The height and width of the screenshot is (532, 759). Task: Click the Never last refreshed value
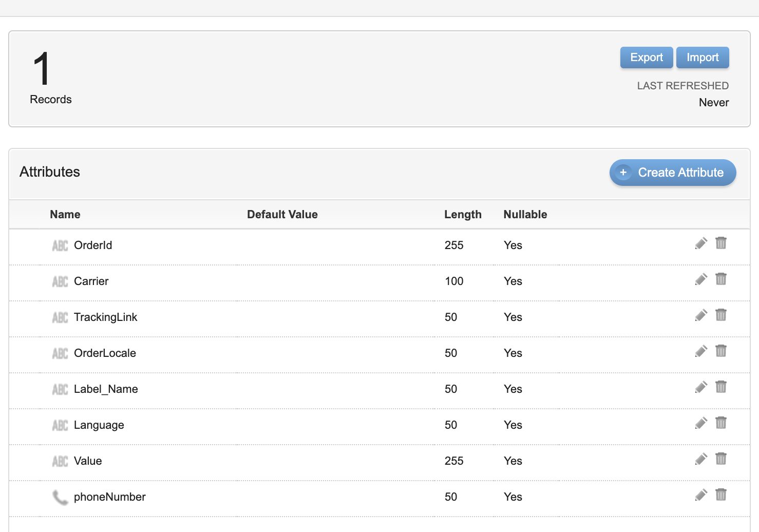pyautogui.click(x=714, y=103)
